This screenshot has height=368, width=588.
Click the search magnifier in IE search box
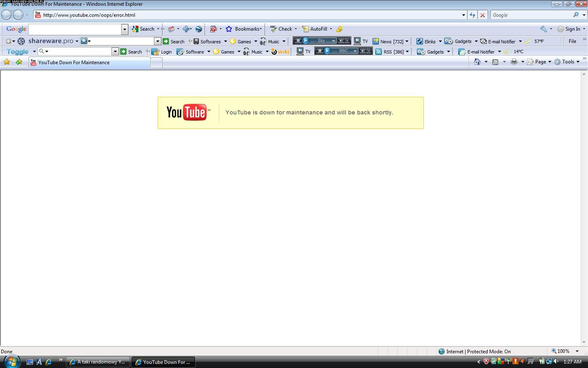point(576,15)
